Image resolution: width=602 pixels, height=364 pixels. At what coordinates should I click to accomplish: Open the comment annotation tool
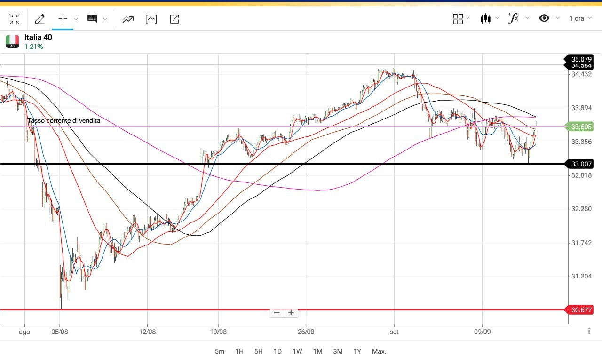click(92, 19)
